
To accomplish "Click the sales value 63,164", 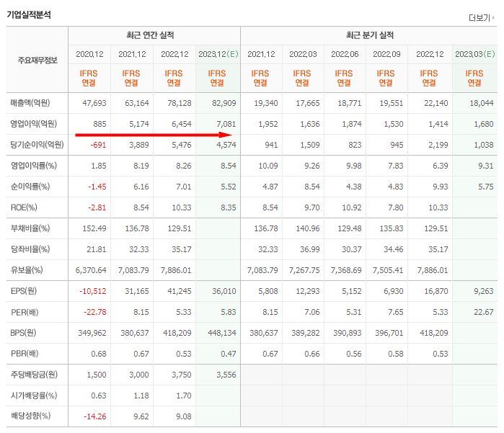I will tap(137, 103).
